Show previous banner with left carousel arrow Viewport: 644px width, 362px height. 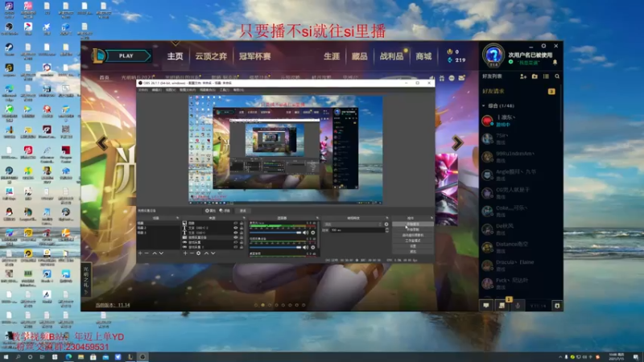(102, 143)
